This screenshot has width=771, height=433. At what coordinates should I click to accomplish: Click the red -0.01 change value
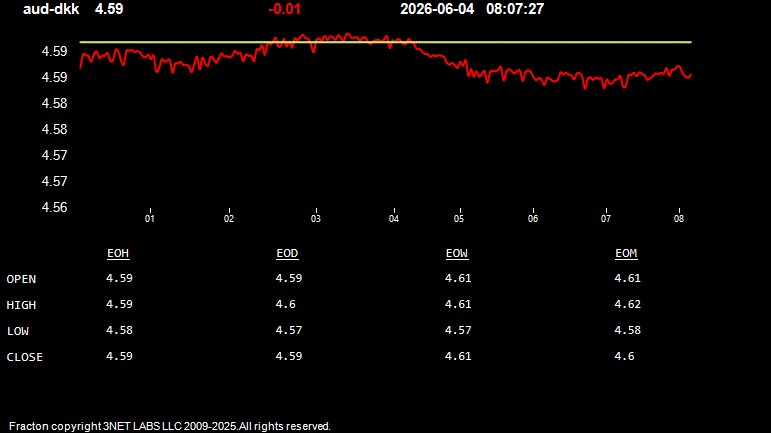284,9
